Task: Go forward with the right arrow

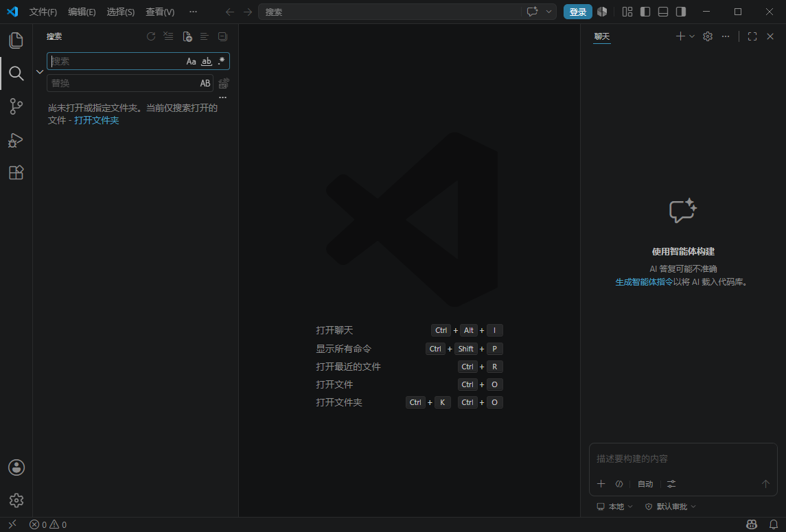Action: pos(248,12)
